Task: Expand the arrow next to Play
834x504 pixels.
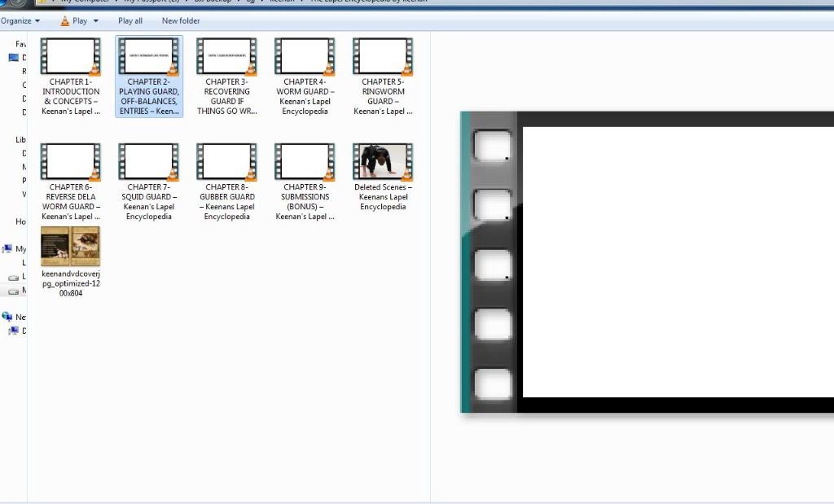Action: [x=96, y=21]
